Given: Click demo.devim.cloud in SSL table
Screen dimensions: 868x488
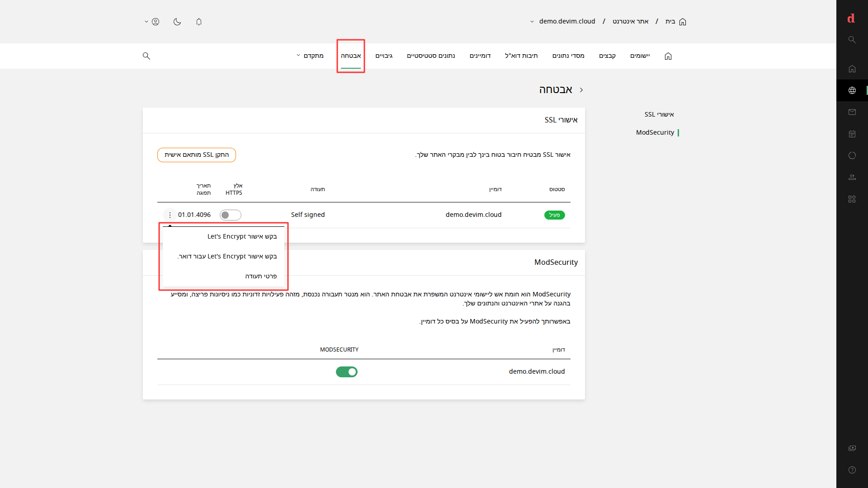Looking at the screenshot, I should pyautogui.click(x=474, y=215).
